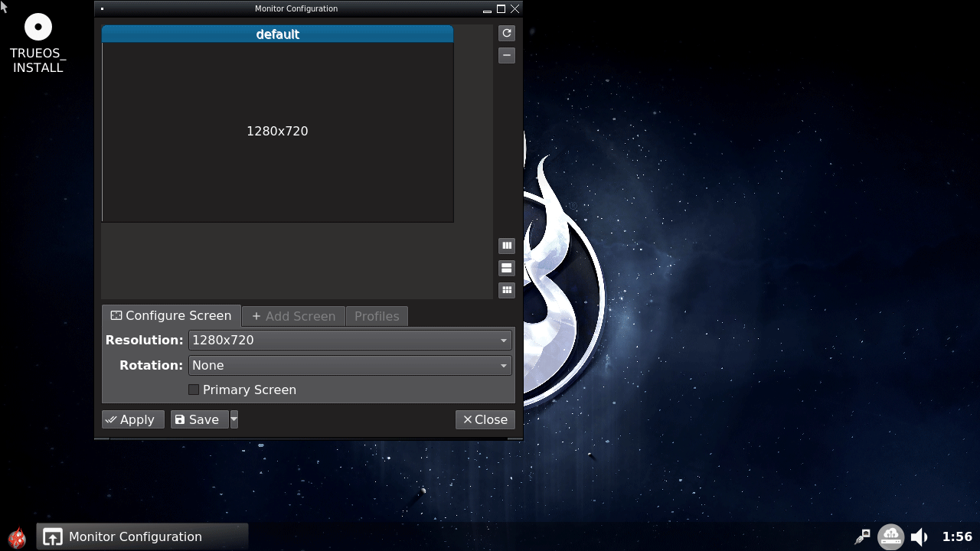Open the flame start menu icon
The height and width of the screenshot is (551, 980).
[17, 536]
